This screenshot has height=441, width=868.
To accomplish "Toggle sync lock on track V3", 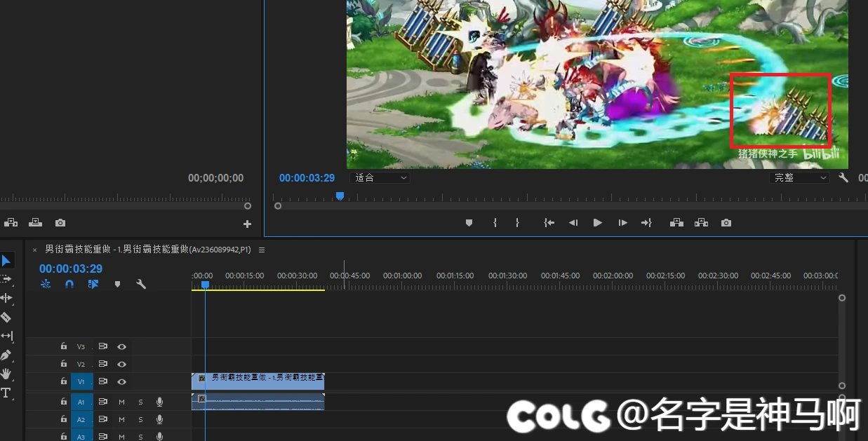I will tap(102, 346).
